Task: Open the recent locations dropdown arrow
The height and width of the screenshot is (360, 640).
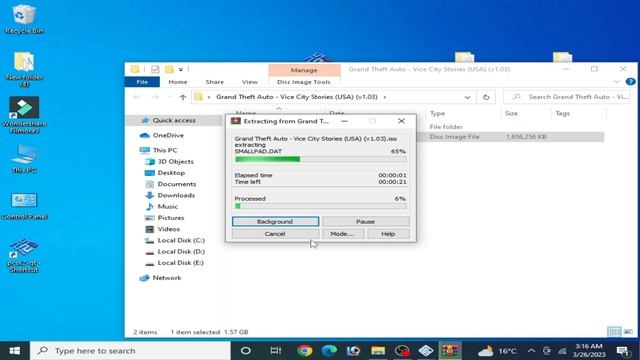Action: point(170,97)
